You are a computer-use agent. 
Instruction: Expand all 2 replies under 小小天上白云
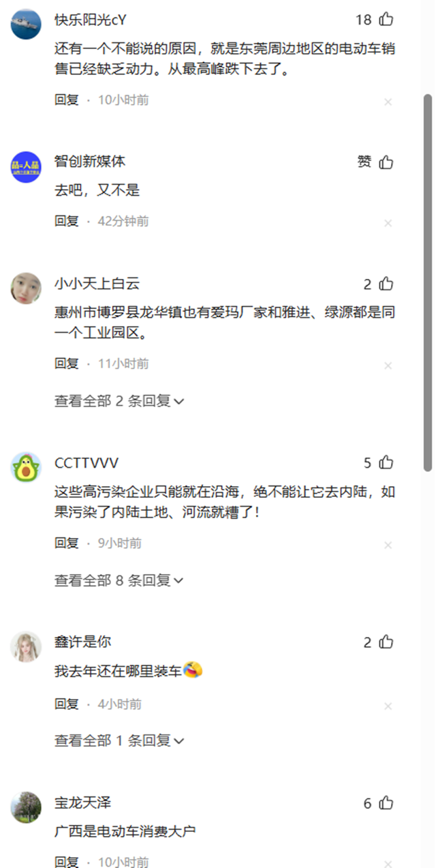[119, 401]
